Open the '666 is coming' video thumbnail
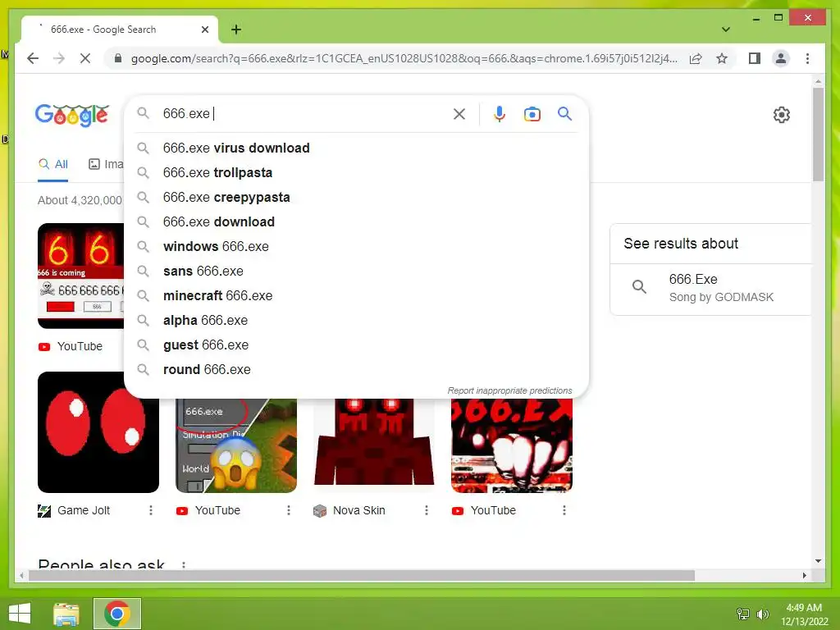The image size is (840, 630). pyautogui.click(x=80, y=276)
